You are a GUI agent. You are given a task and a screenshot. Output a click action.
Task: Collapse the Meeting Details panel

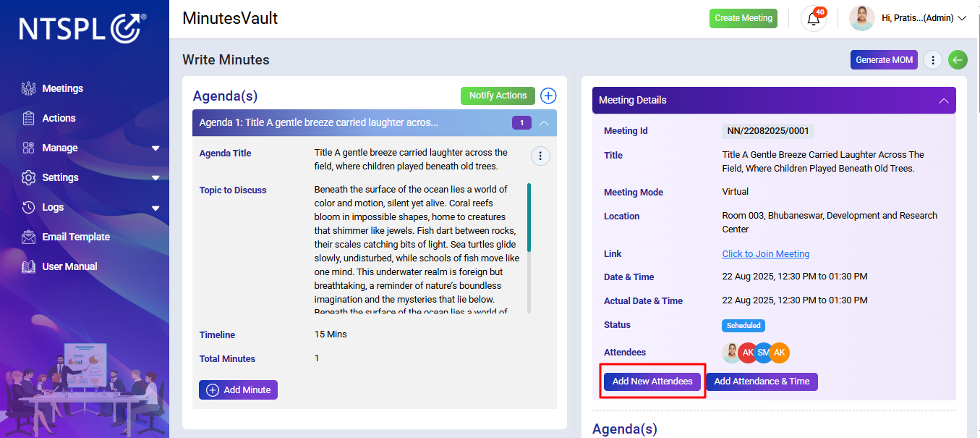[x=944, y=101]
